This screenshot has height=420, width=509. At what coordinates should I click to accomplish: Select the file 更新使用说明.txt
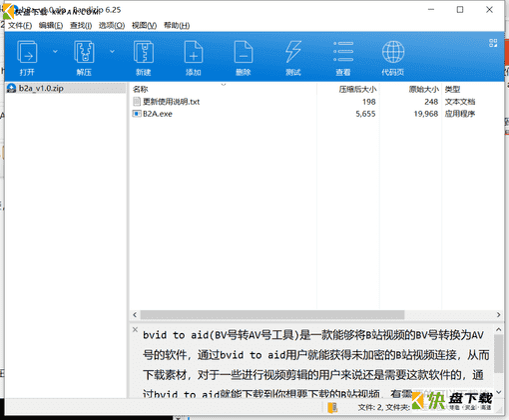click(x=171, y=102)
